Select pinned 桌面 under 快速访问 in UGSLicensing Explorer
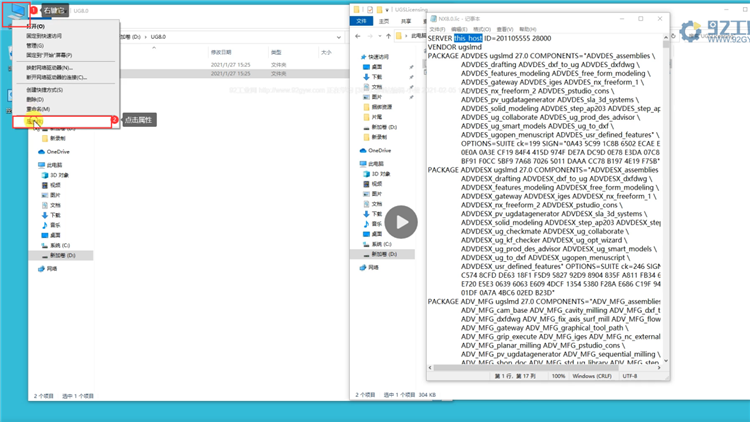The height and width of the screenshot is (422, 750). pos(372,67)
